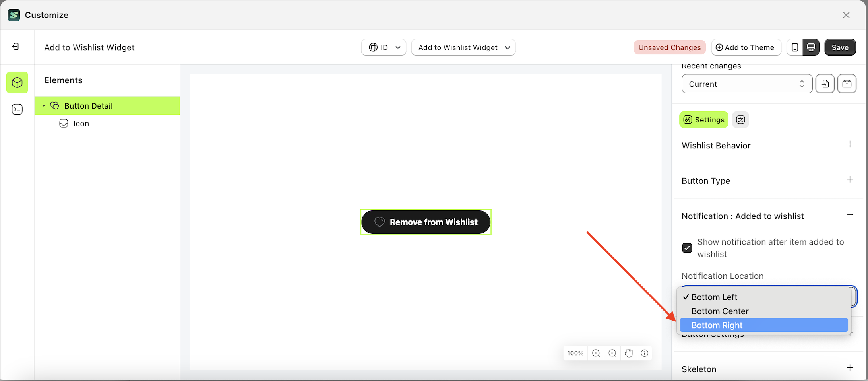Open the help question mark icon

click(x=645, y=353)
